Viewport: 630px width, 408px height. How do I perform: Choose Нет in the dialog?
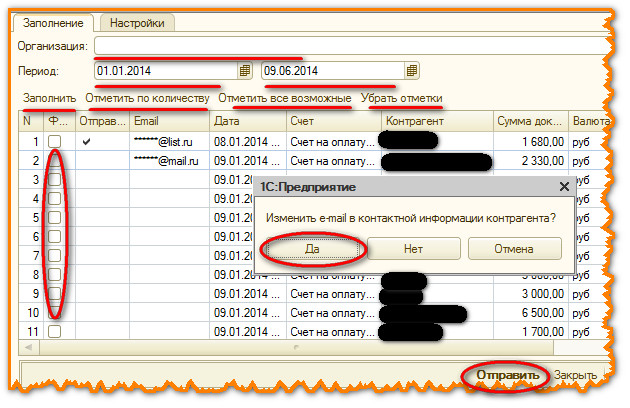(x=413, y=249)
